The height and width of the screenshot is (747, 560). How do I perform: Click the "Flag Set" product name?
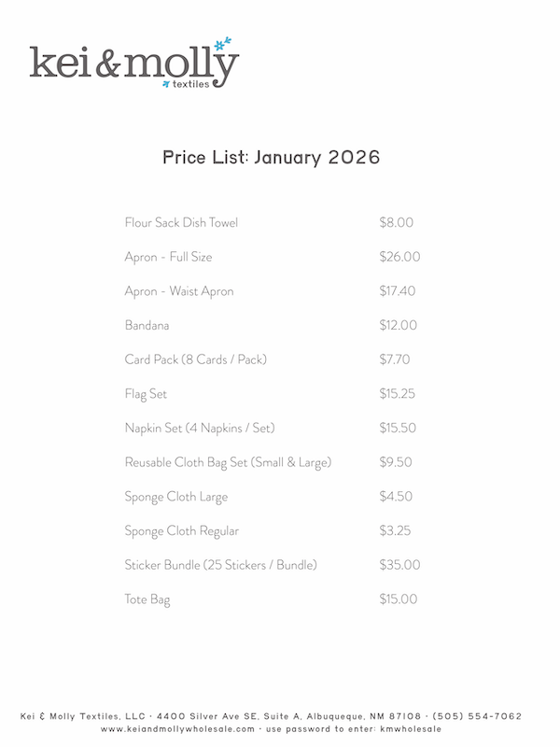click(146, 394)
